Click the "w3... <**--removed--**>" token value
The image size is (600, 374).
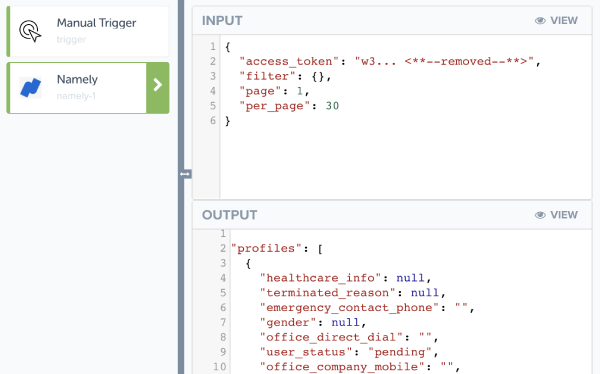pyautogui.click(x=444, y=61)
